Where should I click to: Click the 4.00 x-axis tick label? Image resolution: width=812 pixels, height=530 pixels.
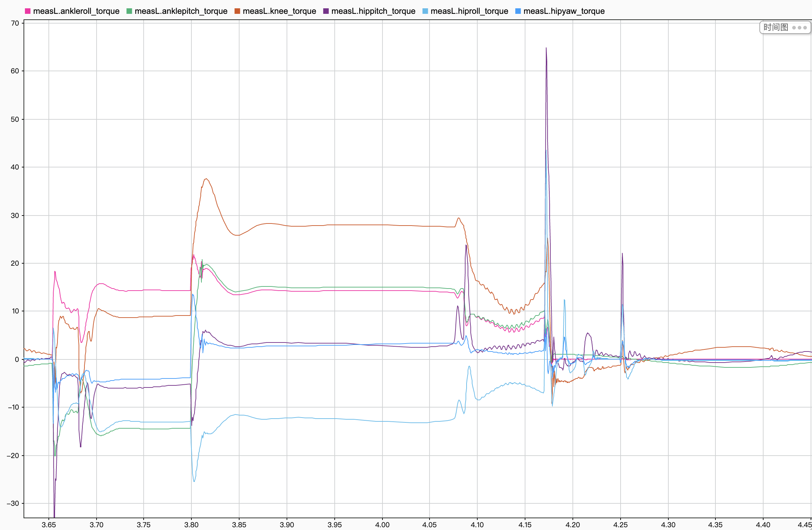[x=382, y=525]
